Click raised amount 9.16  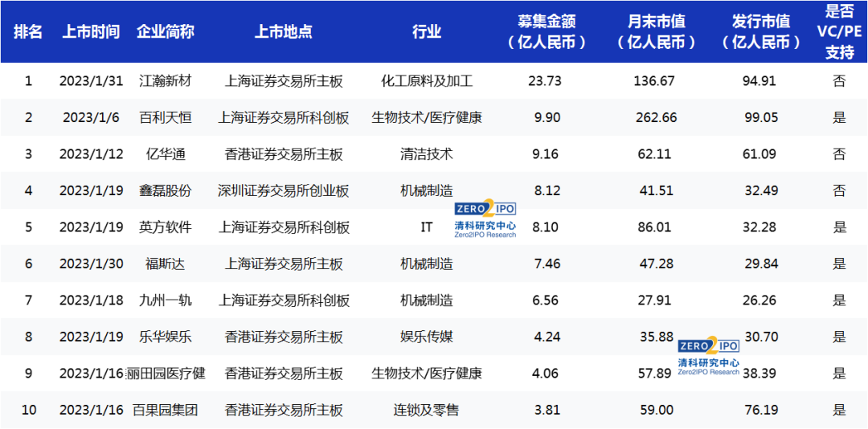(x=547, y=154)
